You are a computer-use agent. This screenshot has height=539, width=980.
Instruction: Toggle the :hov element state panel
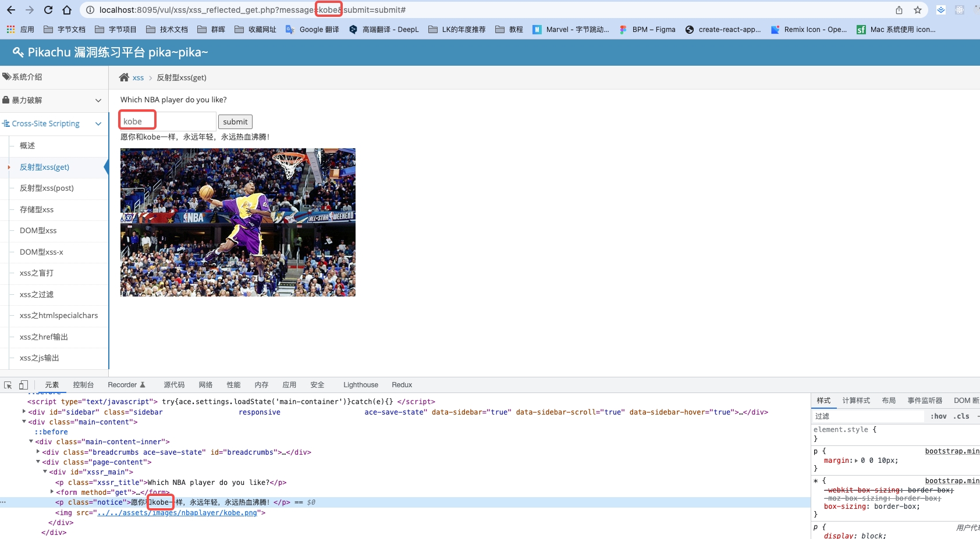coord(938,416)
